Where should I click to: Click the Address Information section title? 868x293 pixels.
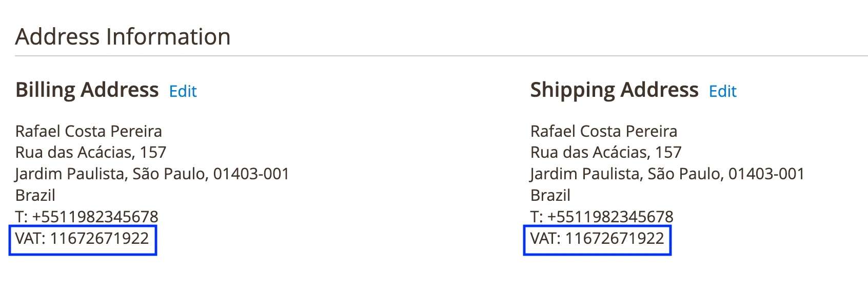(123, 37)
